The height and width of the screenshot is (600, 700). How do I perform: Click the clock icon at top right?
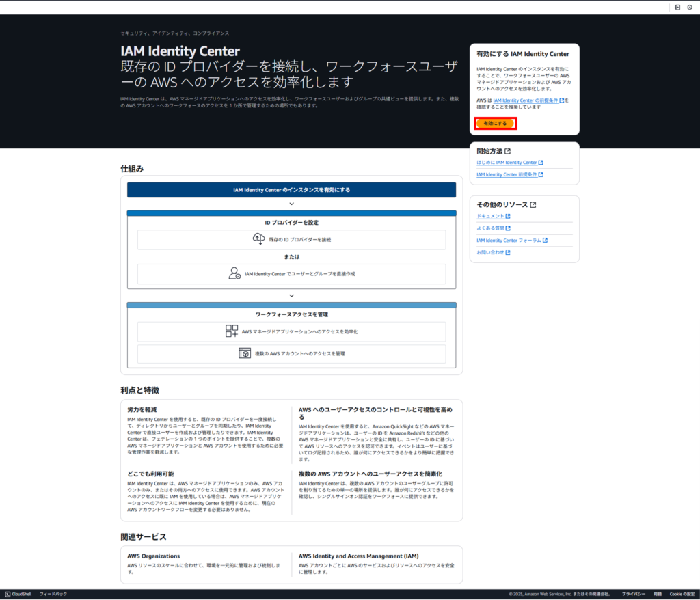(x=690, y=7)
